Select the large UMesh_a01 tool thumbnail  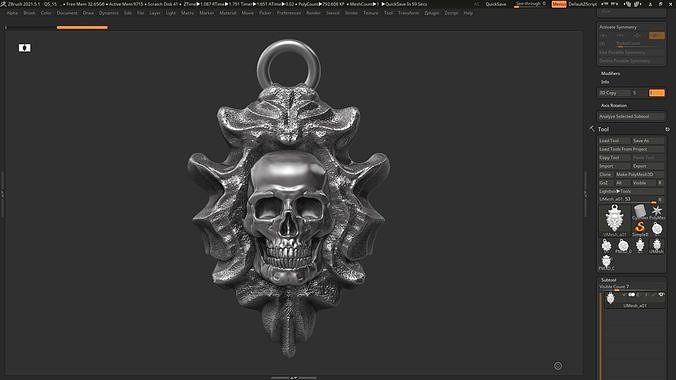(x=614, y=220)
